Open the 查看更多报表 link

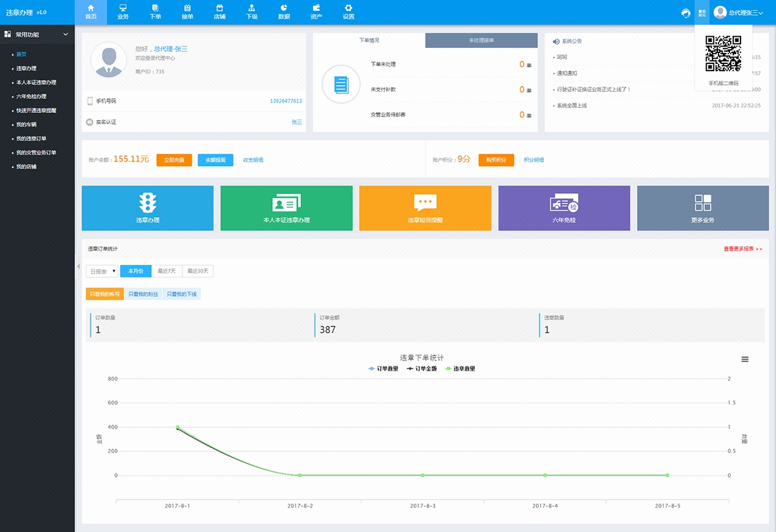[x=743, y=249]
